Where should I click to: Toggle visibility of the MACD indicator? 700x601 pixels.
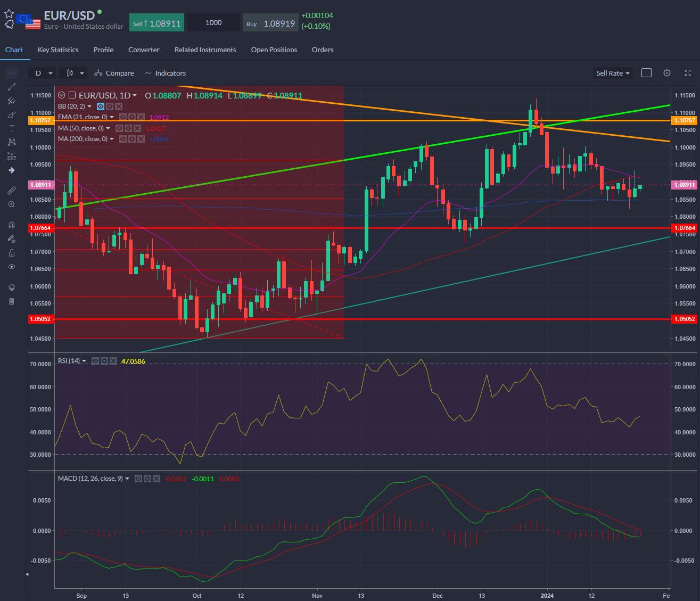pos(138,479)
